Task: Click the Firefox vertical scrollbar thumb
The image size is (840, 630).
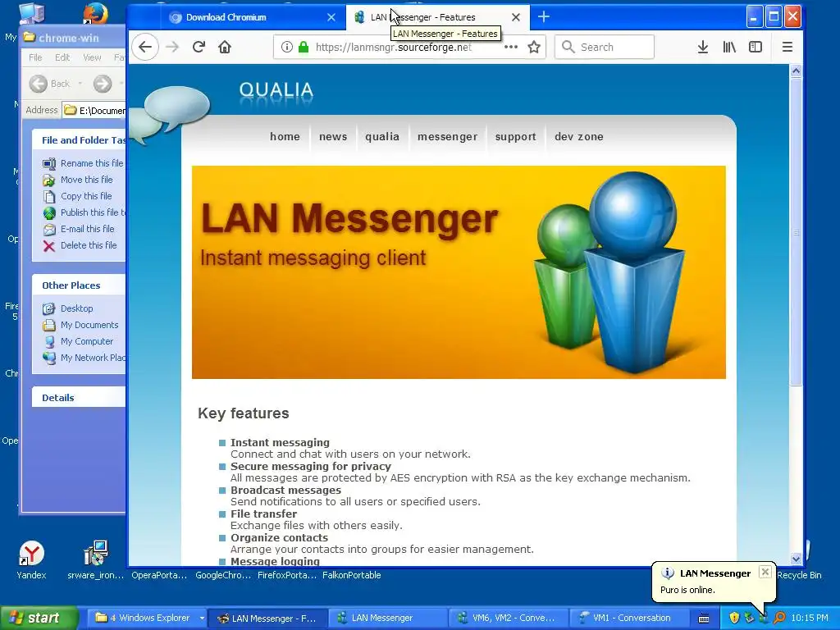Action: point(796,231)
